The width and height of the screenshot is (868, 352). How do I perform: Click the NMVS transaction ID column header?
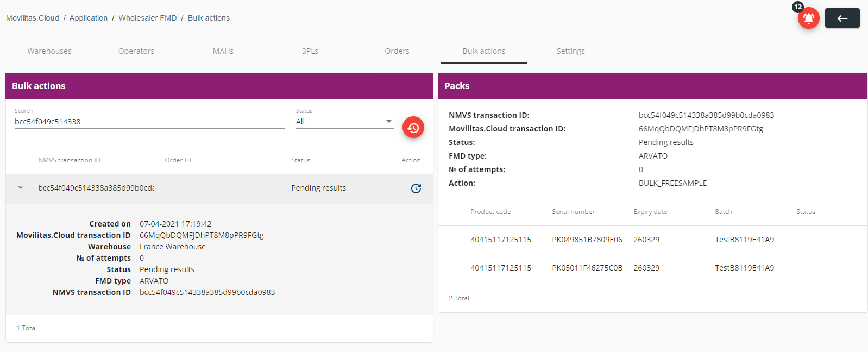(x=70, y=160)
